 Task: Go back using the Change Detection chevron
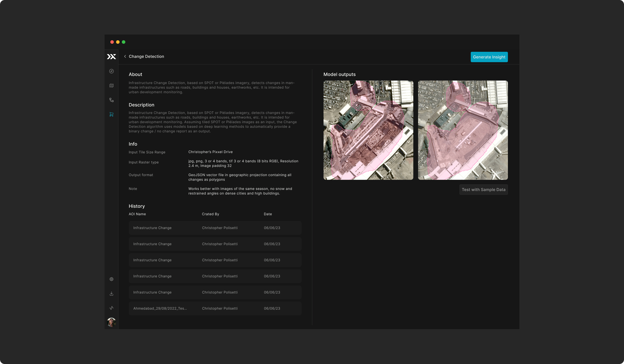pyautogui.click(x=125, y=56)
